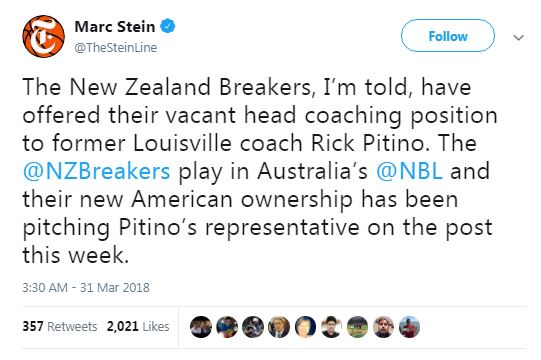Viewport: 541px width, 360px height.
Task: Open Marc Stein's basketball profile avatar
Action: (x=43, y=36)
